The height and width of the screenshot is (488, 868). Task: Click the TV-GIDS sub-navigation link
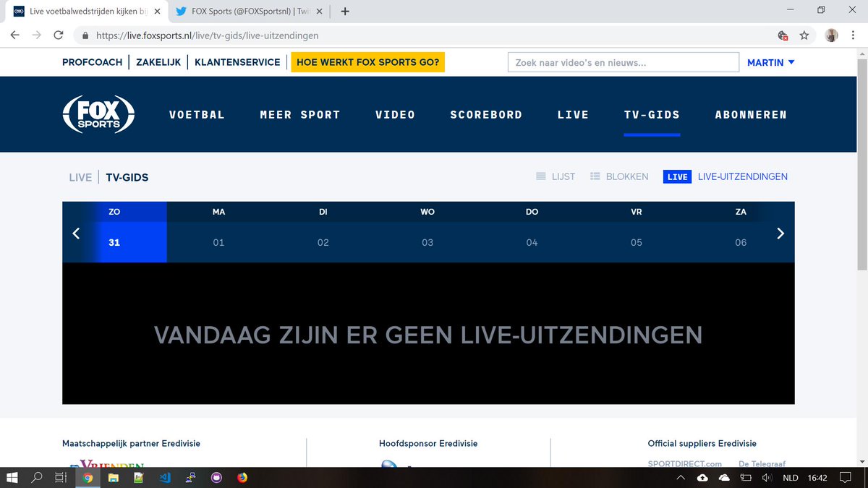pyautogui.click(x=127, y=177)
